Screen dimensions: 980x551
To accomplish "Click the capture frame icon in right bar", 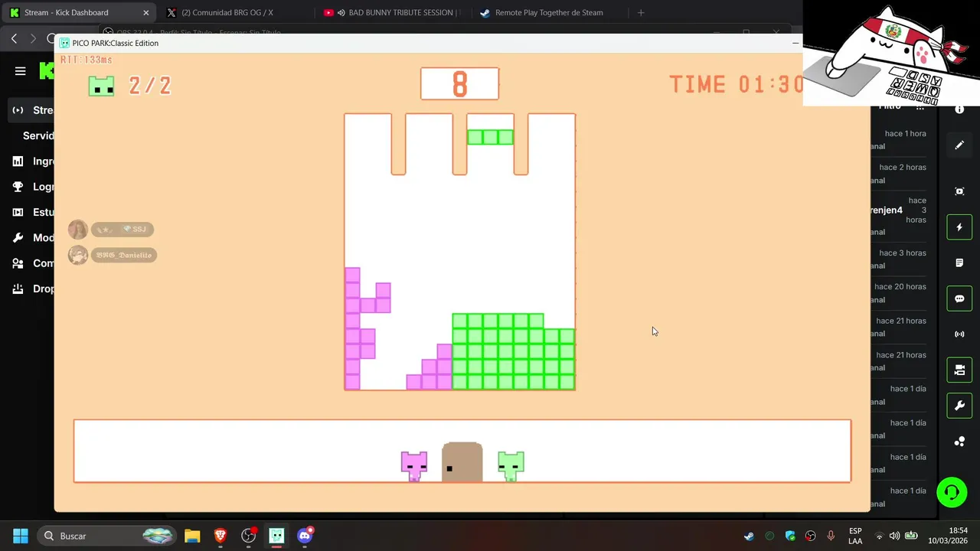I will point(959,191).
